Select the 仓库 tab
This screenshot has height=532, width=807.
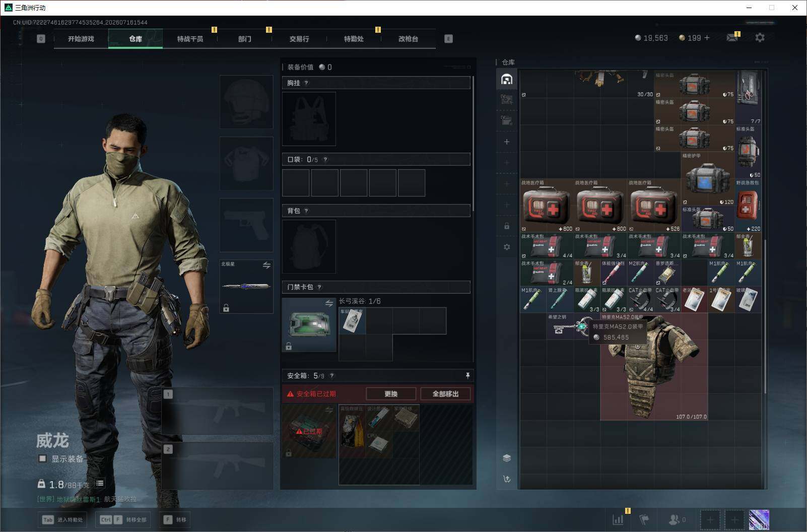point(136,39)
